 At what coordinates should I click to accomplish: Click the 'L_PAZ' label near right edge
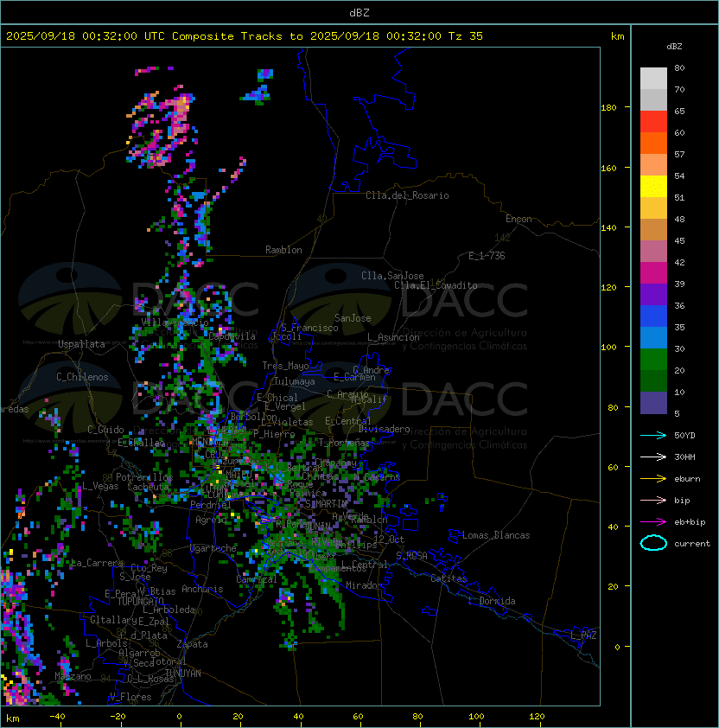point(583,635)
